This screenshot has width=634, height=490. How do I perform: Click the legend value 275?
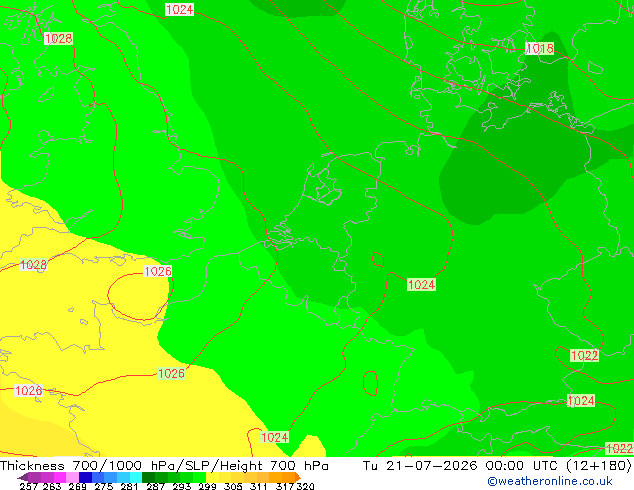coord(104,486)
